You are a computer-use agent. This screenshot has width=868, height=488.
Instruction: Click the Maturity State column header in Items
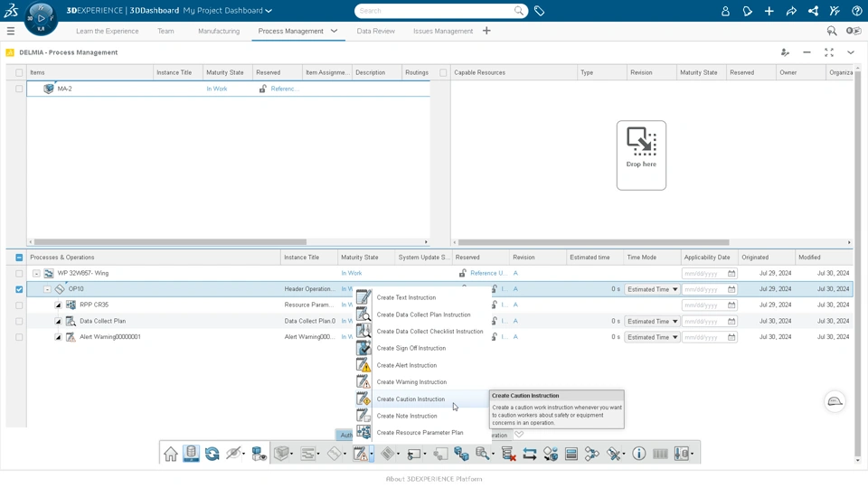[225, 72]
